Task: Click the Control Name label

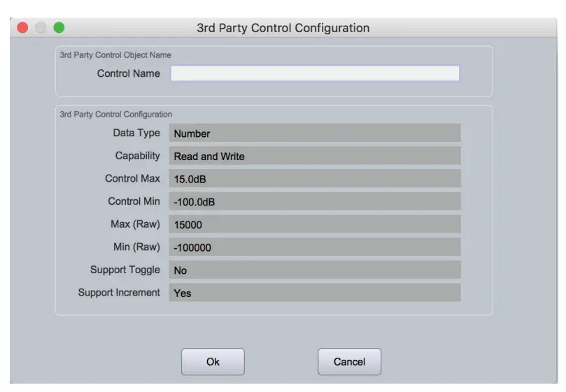Action: [128, 73]
